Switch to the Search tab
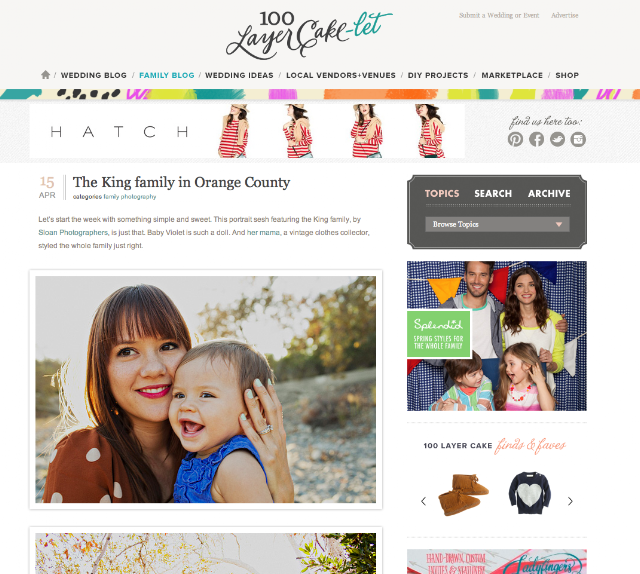The image size is (640, 574). click(493, 194)
